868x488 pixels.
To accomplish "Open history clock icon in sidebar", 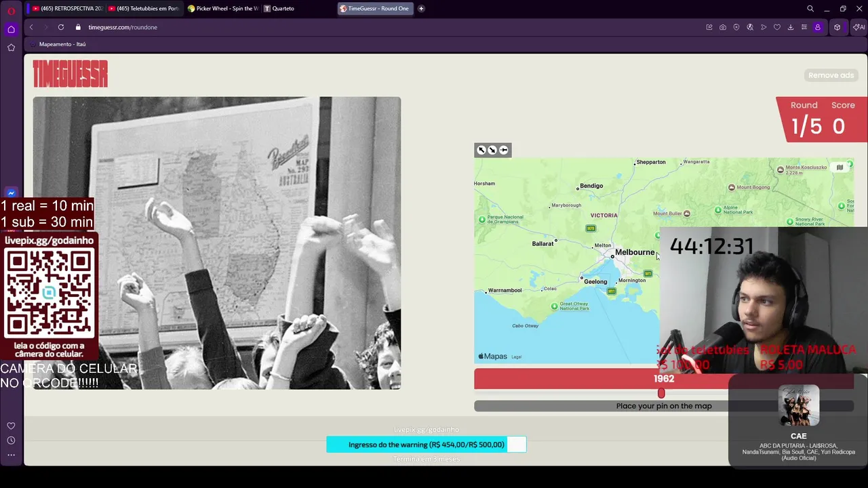I will 11,441.
